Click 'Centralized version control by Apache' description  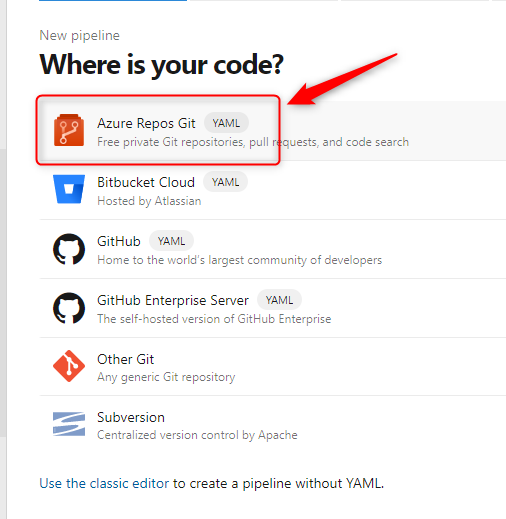click(197, 435)
